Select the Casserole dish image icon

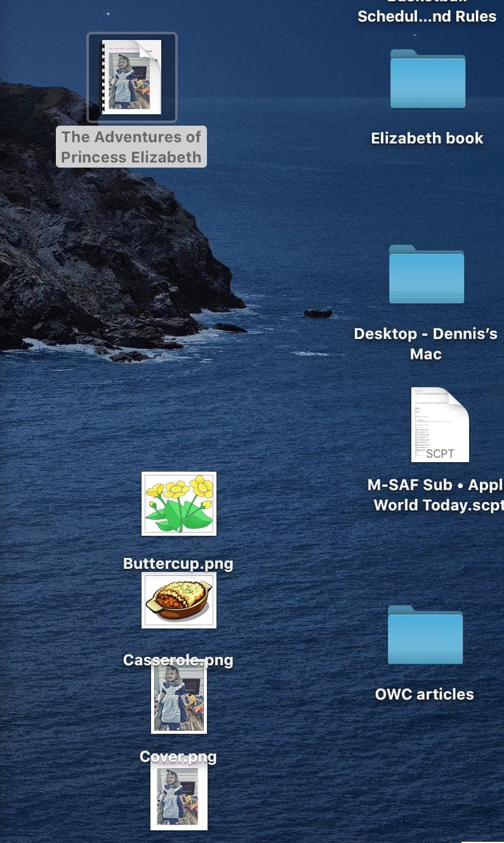(178, 600)
